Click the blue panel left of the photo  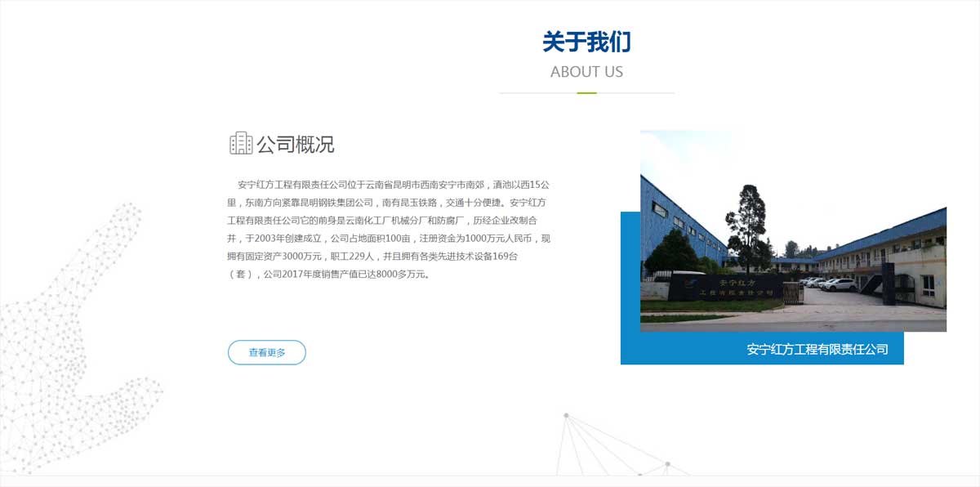(630, 286)
